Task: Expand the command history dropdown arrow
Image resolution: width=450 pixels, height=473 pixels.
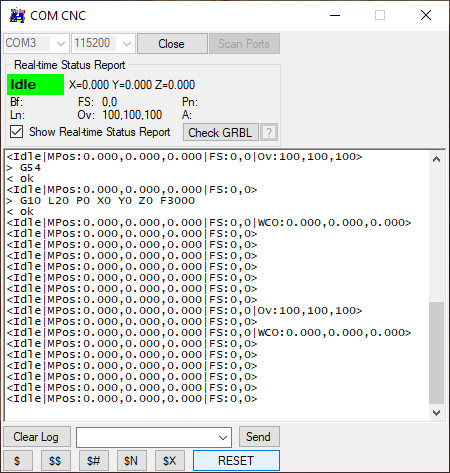Action: [223, 437]
